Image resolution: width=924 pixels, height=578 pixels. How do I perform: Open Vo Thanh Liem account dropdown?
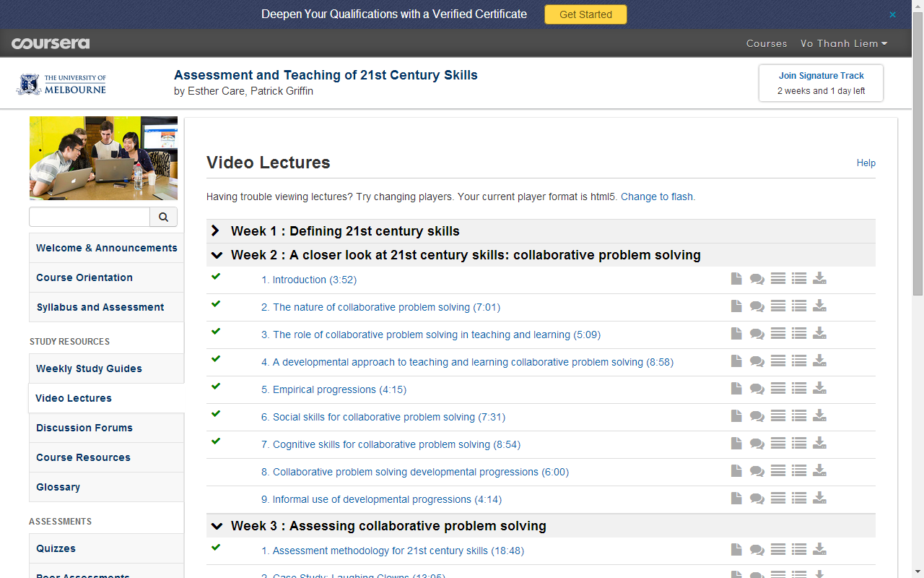844,43
